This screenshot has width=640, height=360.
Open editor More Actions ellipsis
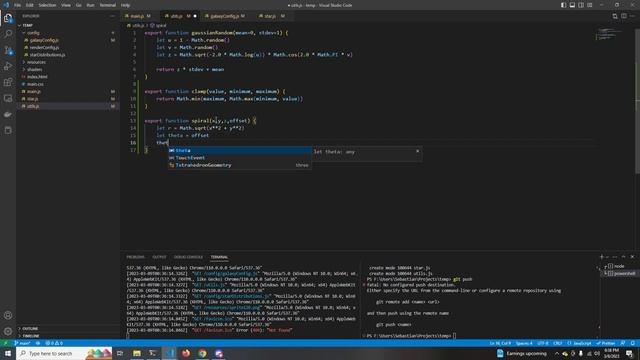[632, 16]
